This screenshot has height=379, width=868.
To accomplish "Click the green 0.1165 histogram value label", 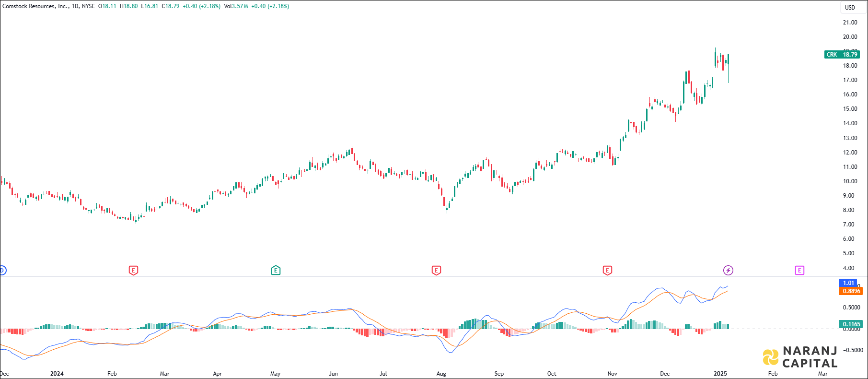I will click(851, 324).
